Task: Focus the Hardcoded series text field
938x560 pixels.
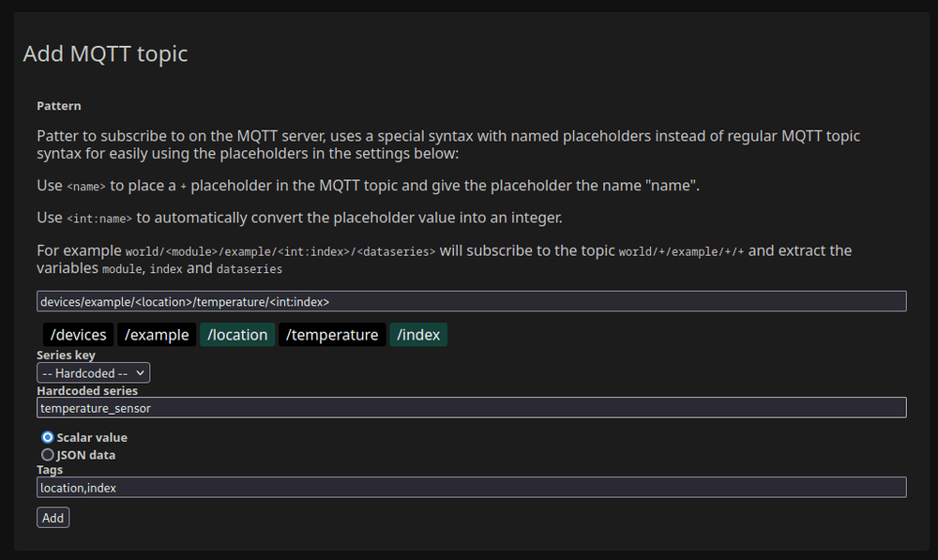Action: pos(472,408)
